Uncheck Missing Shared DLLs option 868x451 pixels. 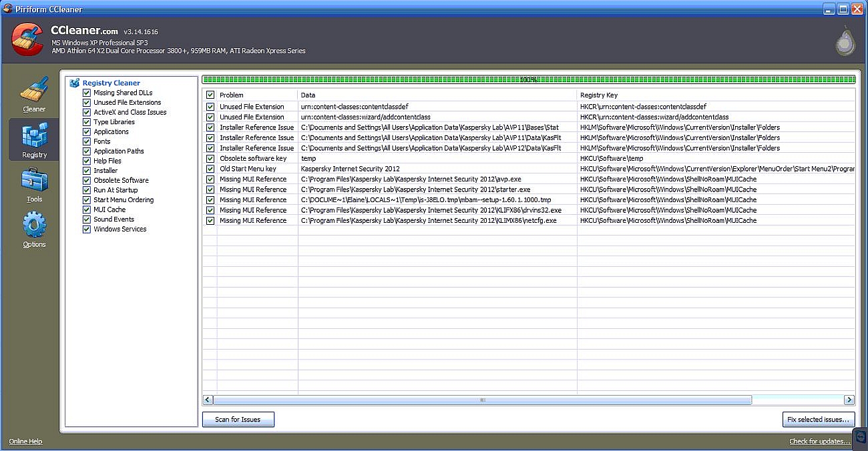(x=87, y=93)
